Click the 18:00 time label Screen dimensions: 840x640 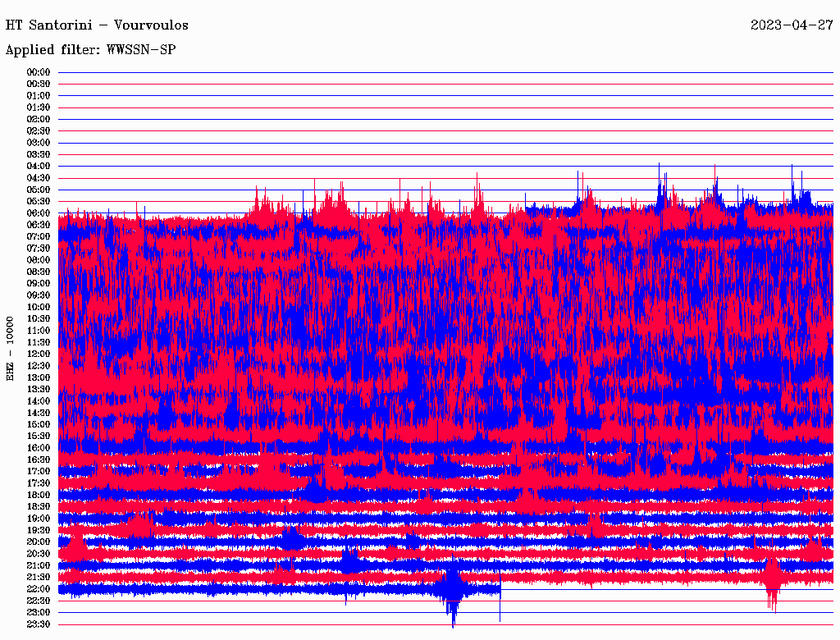click(x=39, y=495)
